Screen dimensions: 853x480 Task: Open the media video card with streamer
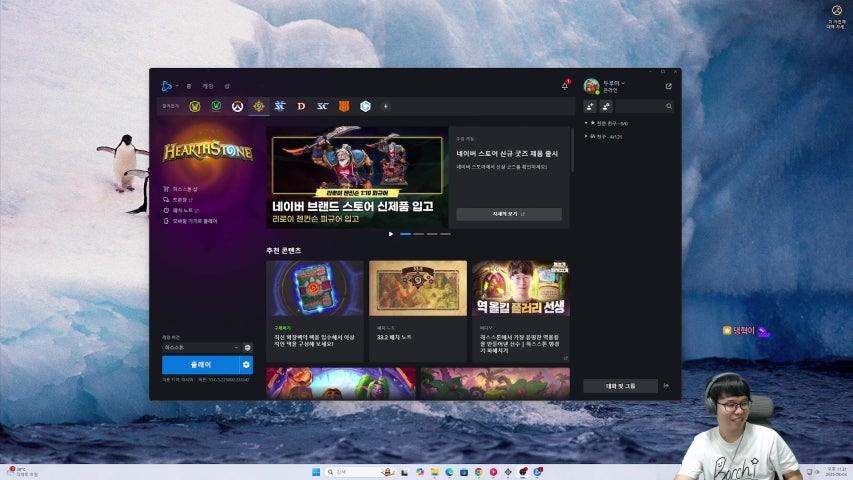click(521, 311)
